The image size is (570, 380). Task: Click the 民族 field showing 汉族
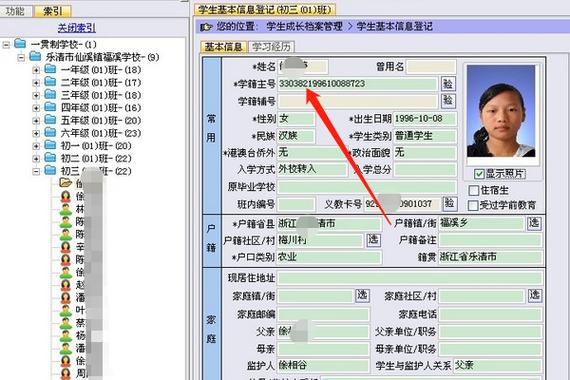point(296,136)
